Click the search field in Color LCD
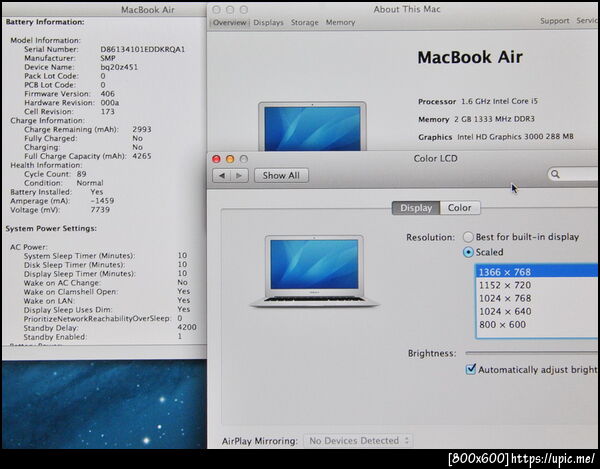This screenshot has width=600, height=469. coord(573,174)
